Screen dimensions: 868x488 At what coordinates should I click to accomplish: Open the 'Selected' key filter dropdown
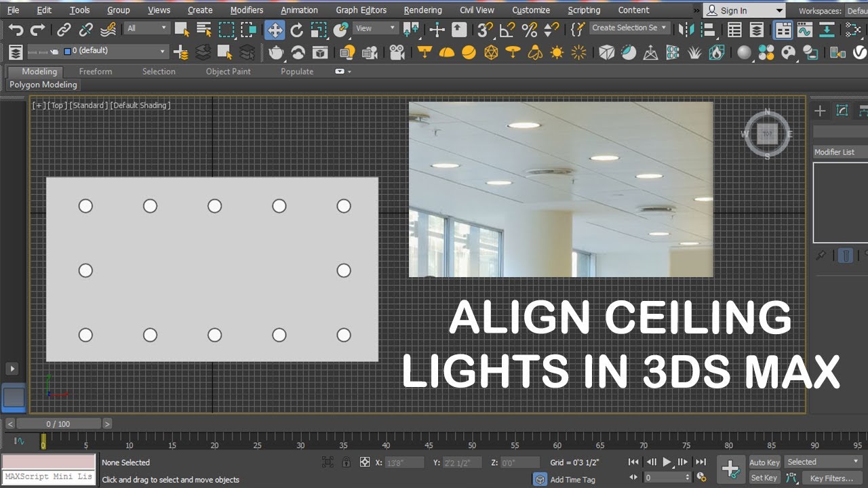click(x=823, y=462)
